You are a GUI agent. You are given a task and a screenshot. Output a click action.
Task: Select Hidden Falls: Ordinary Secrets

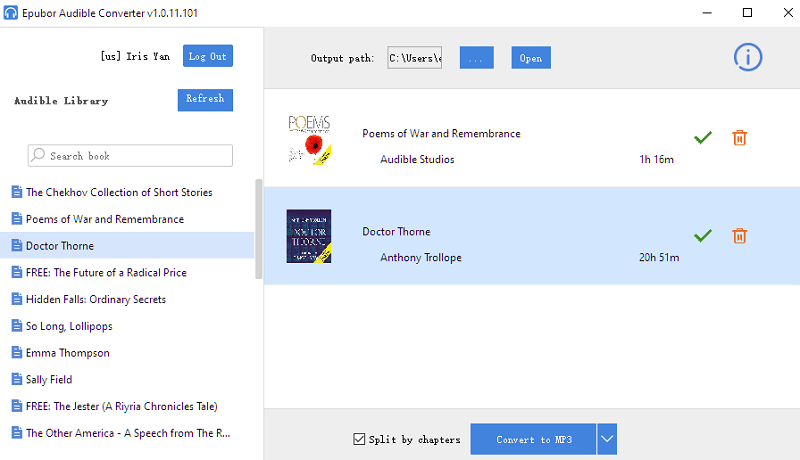(127, 299)
